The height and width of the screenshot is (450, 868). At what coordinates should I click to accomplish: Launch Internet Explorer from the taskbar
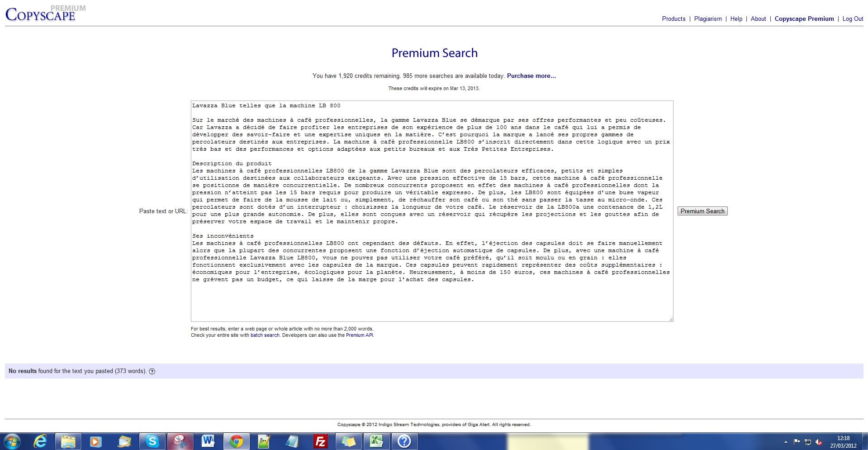(x=41, y=441)
